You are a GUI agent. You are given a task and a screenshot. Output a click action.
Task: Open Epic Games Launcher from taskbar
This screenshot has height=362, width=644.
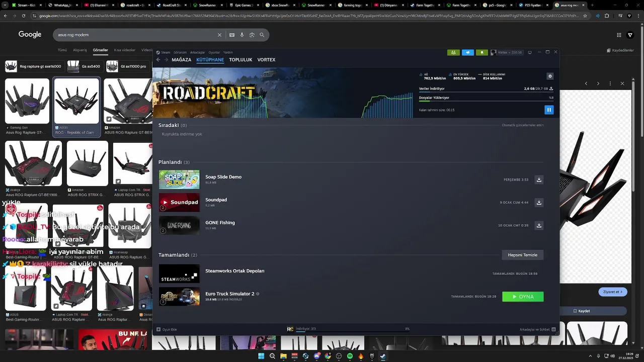372,356
